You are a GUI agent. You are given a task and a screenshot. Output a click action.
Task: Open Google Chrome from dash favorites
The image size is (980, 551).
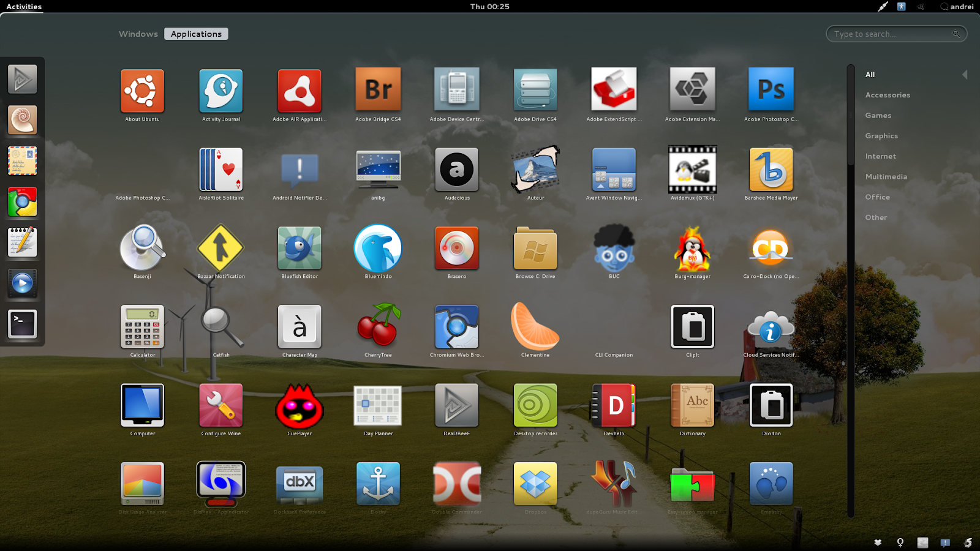(23, 201)
